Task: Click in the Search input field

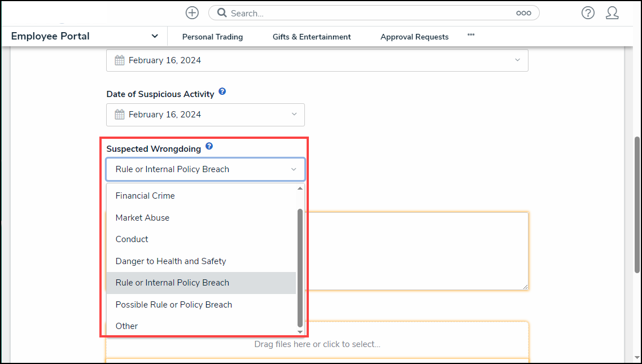Action: click(x=367, y=13)
